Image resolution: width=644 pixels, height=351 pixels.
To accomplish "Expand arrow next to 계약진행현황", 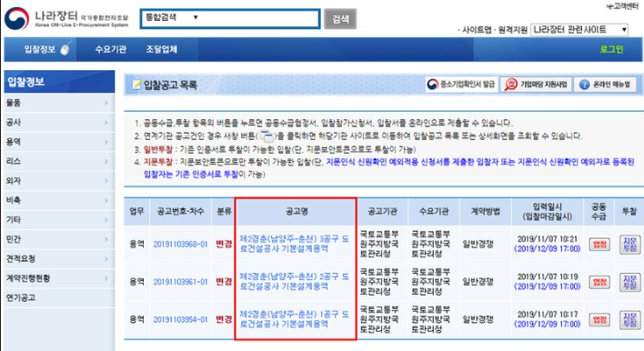I will [106, 278].
